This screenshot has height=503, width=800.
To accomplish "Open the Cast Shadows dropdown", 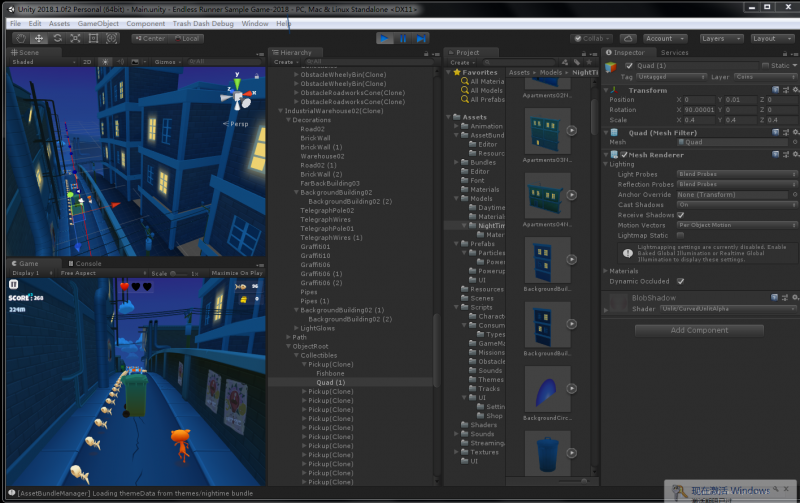I will (737, 205).
